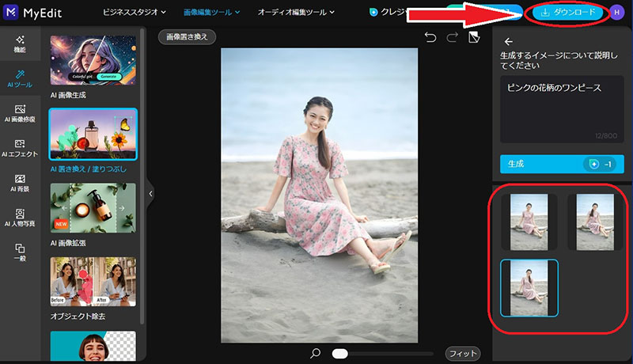Viewport: 633px width, 364px height.
Task: Open the 機能 sidebar category
Action: (x=20, y=44)
